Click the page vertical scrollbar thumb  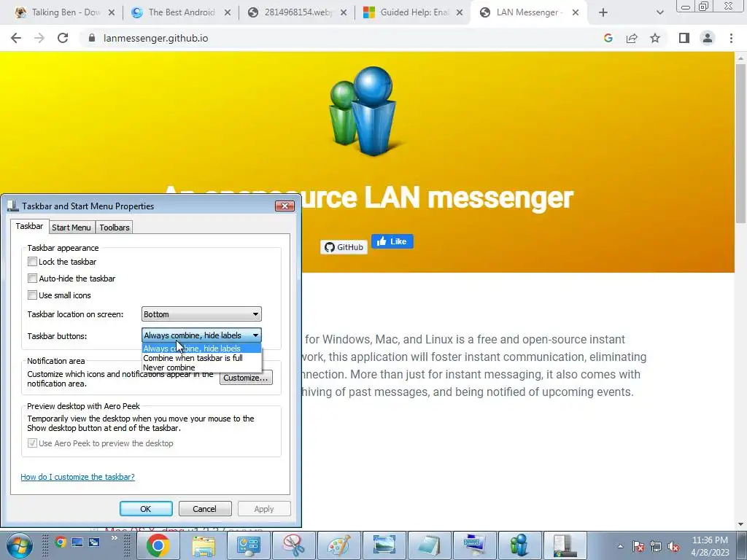point(740,143)
